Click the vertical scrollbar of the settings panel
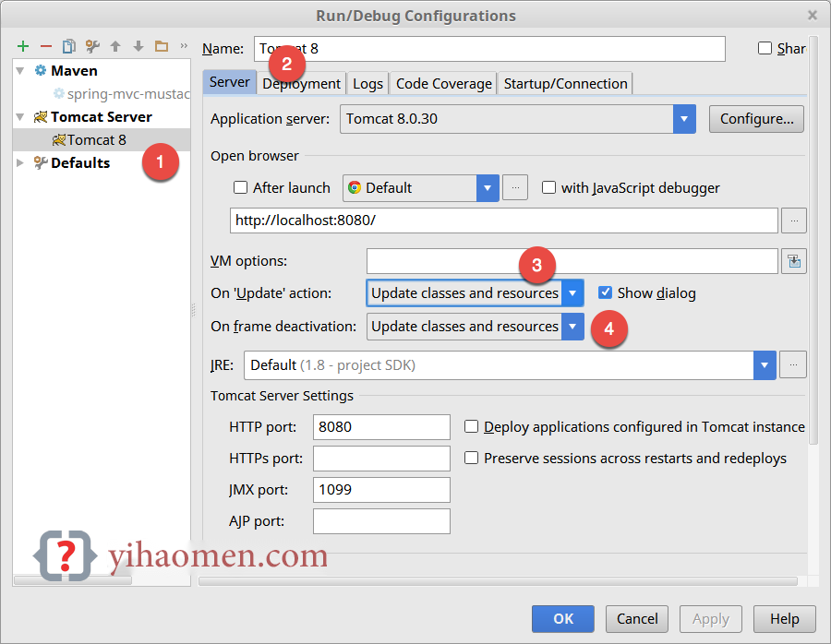 click(x=814, y=238)
